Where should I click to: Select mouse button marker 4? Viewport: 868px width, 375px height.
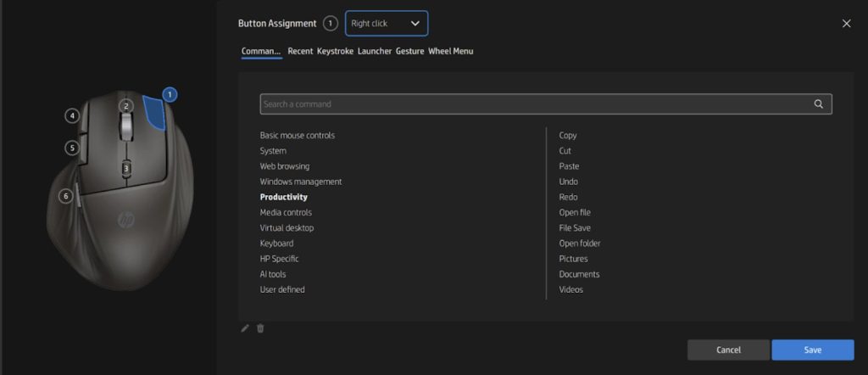[x=72, y=115]
